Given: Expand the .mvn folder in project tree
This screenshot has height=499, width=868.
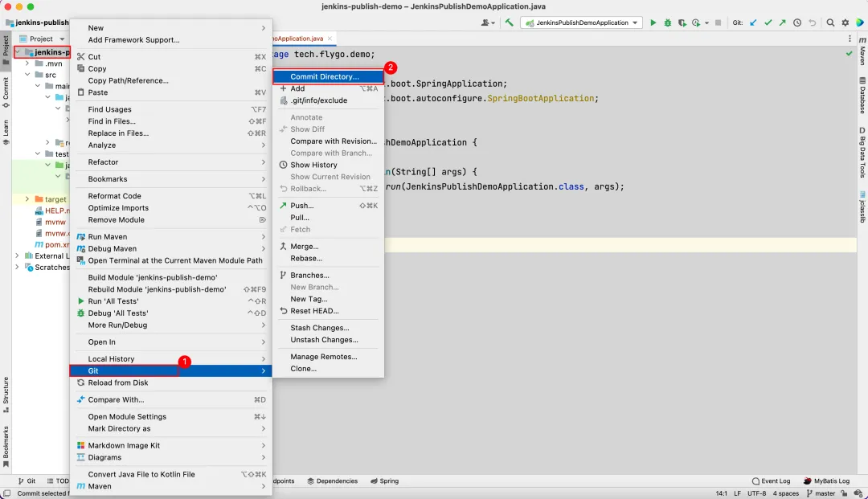Looking at the screenshot, I should 27,63.
